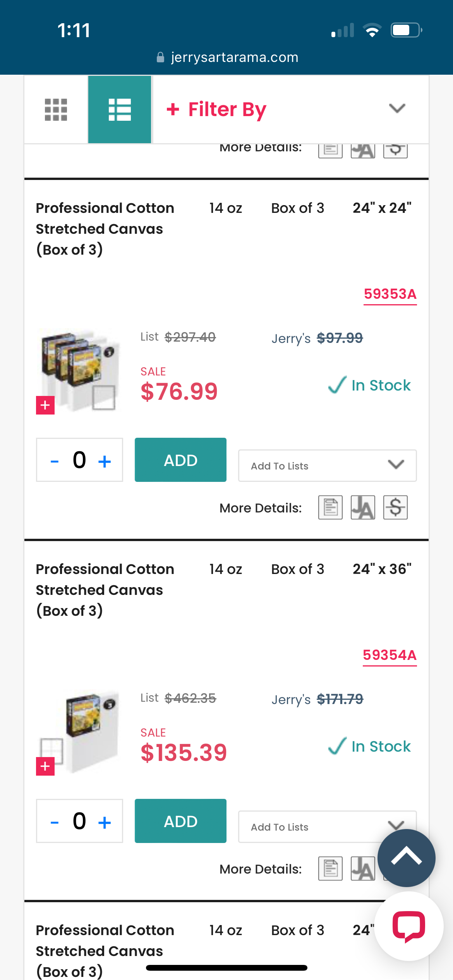This screenshot has height=980, width=453.
Task: Open item number 59353A link
Action: coord(390,294)
